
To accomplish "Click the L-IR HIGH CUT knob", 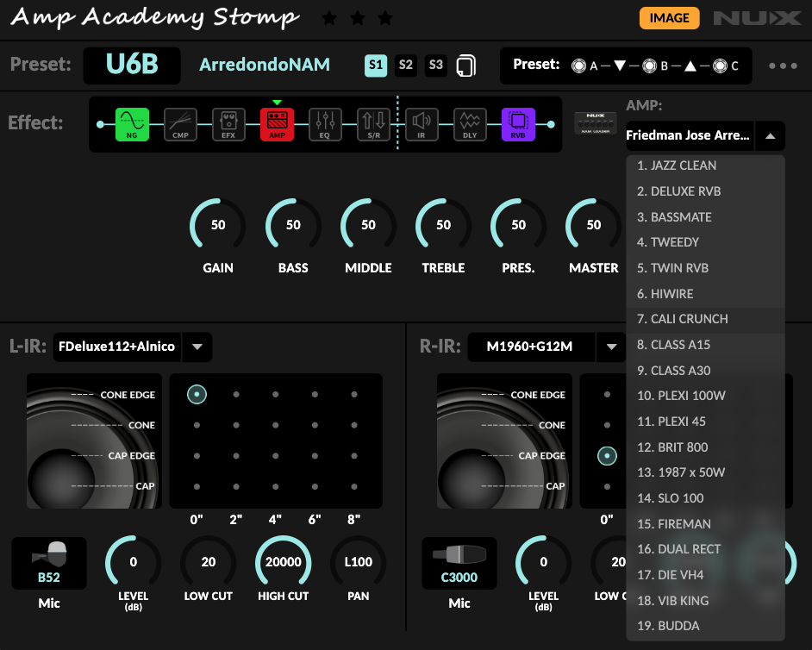I will (284, 562).
